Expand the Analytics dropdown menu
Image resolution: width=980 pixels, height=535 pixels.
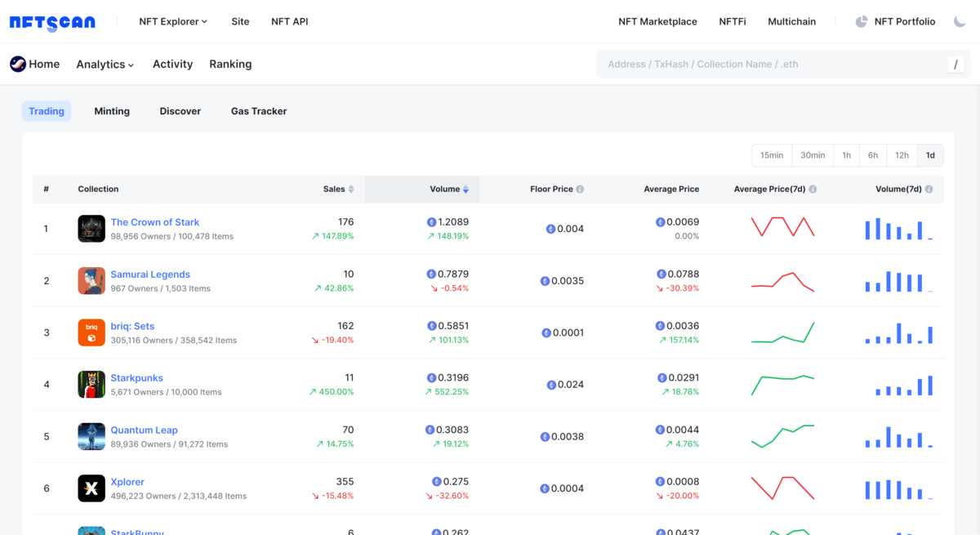[105, 65]
